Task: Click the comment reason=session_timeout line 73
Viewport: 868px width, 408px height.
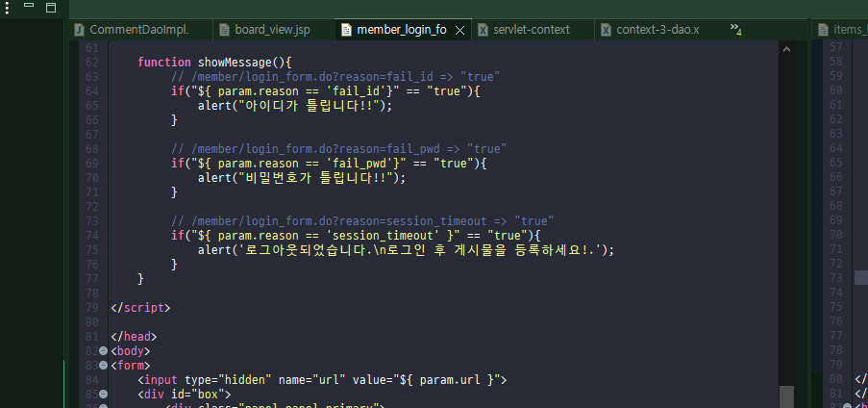Action: click(x=362, y=220)
